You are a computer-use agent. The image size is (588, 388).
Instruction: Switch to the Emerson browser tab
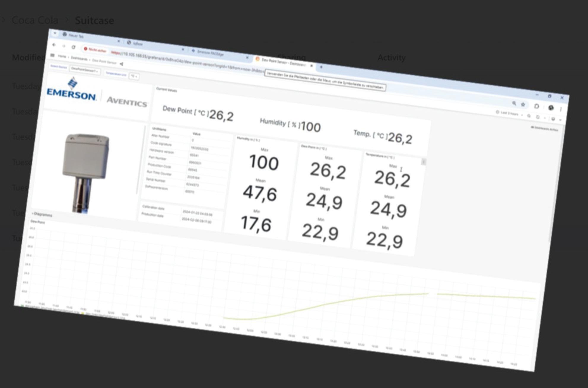210,53
